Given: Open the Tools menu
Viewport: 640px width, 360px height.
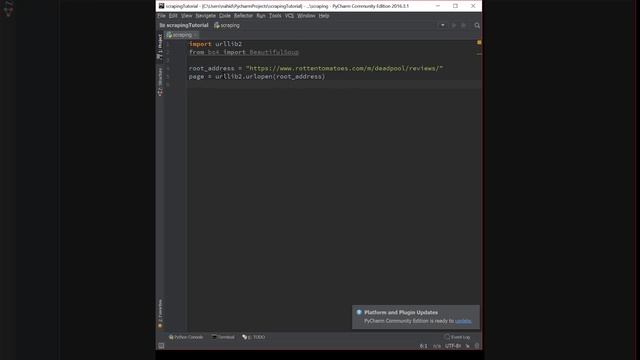Looking at the screenshot, I should (x=275, y=16).
